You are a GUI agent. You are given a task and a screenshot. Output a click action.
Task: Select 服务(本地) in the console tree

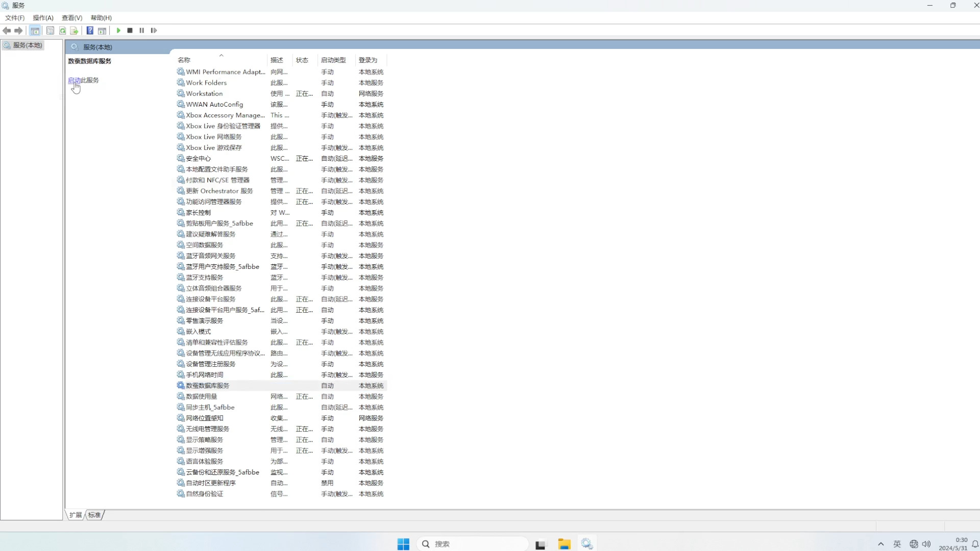27,45
